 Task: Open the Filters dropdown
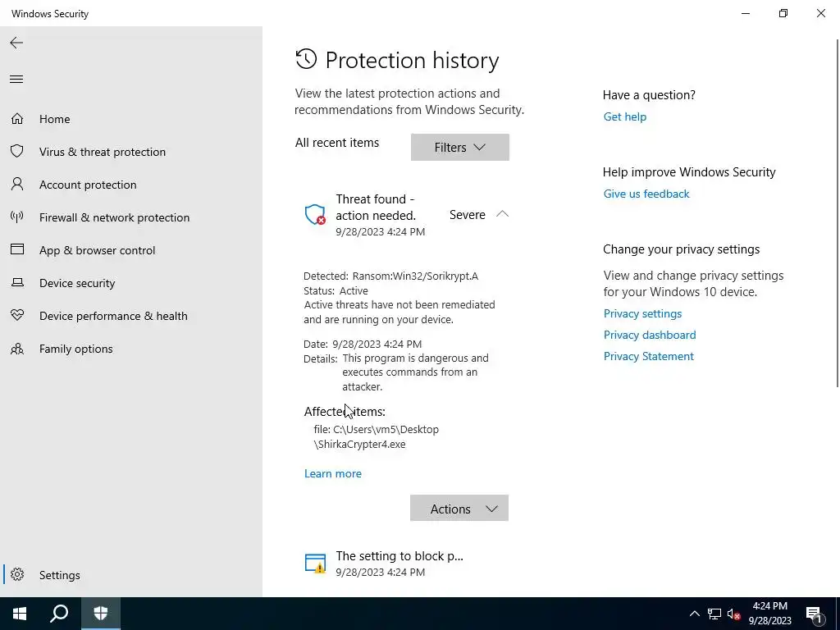point(459,148)
